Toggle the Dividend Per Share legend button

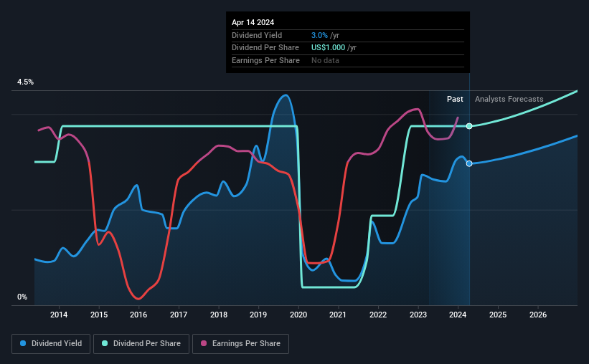tap(141, 344)
